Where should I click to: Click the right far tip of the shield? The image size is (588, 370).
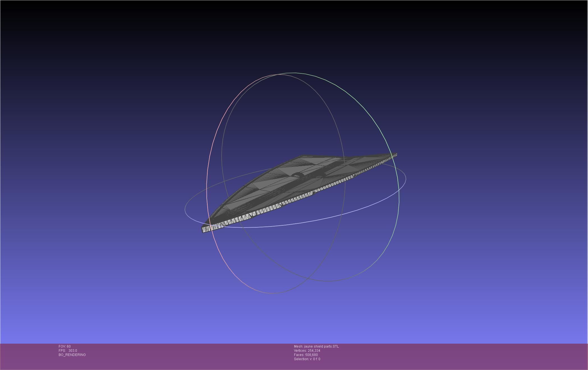click(395, 154)
